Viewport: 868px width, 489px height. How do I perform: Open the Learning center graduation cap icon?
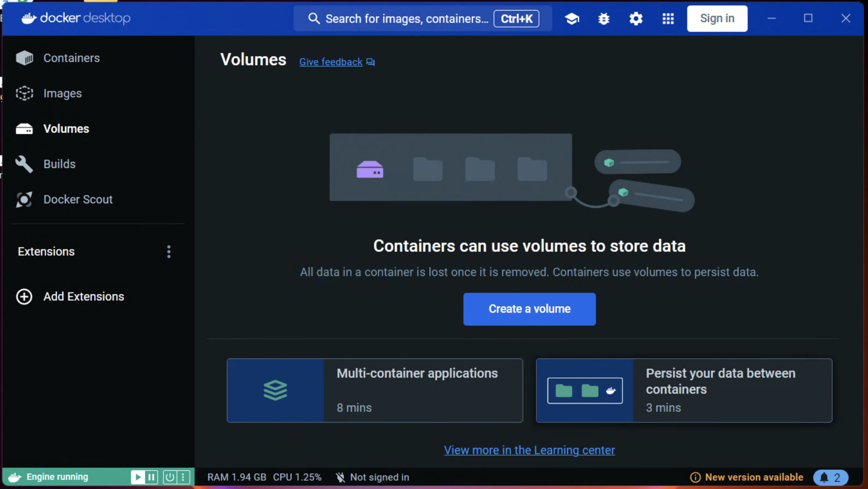click(x=572, y=18)
